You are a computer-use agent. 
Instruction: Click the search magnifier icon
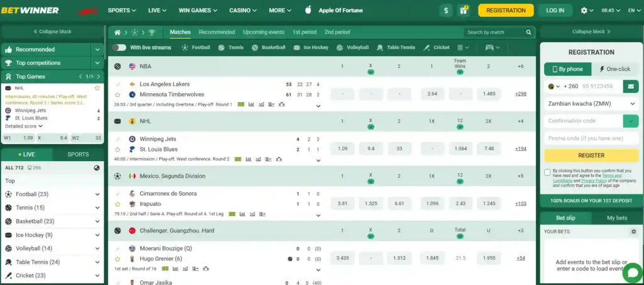coord(528,33)
